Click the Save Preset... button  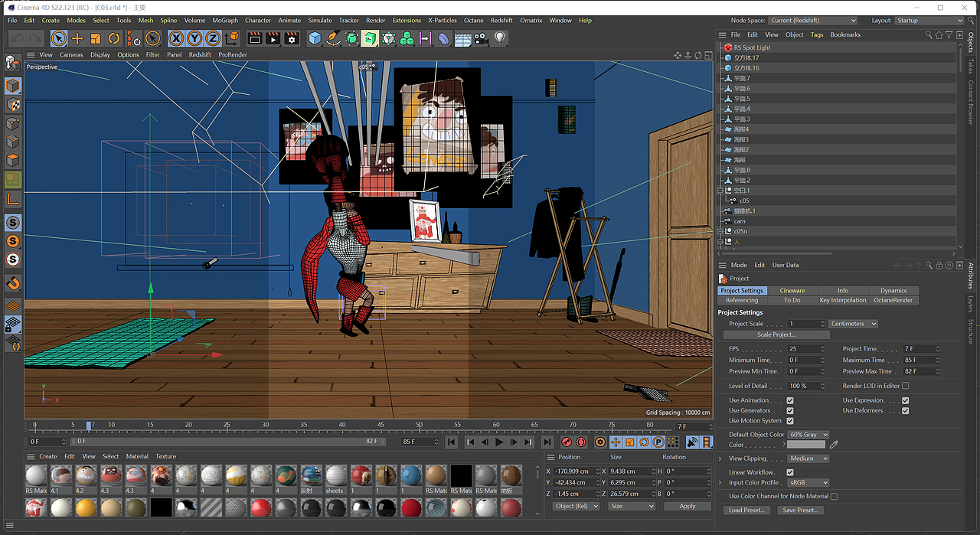point(800,510)
